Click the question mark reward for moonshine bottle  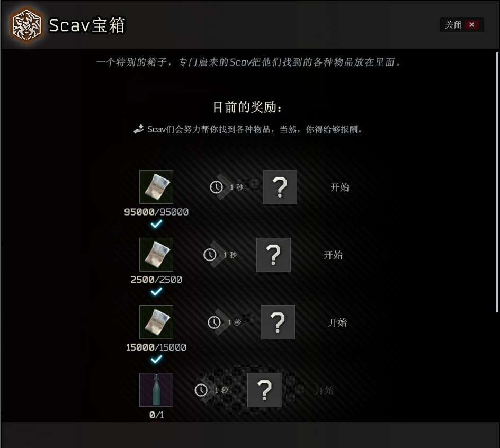point(265,390)
